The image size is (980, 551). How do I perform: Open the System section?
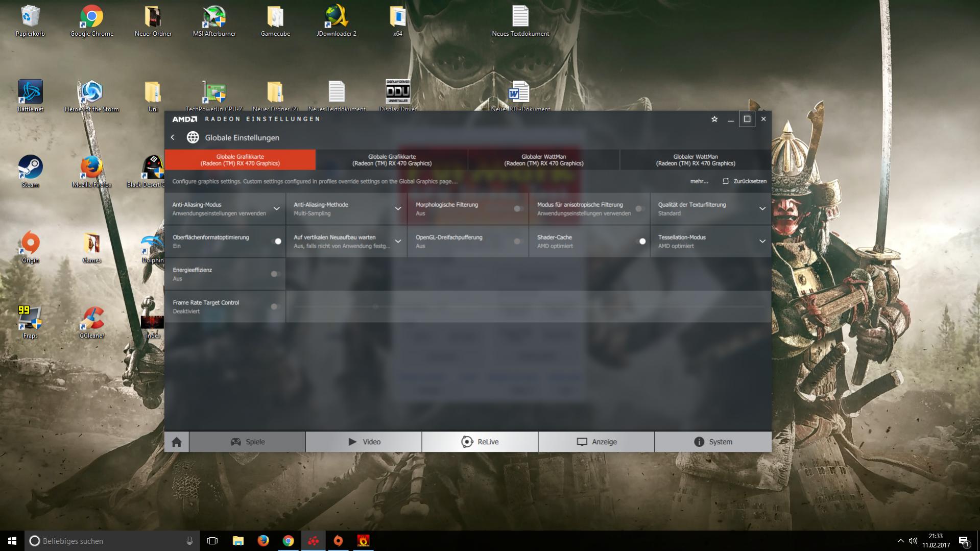pos(713,442)
